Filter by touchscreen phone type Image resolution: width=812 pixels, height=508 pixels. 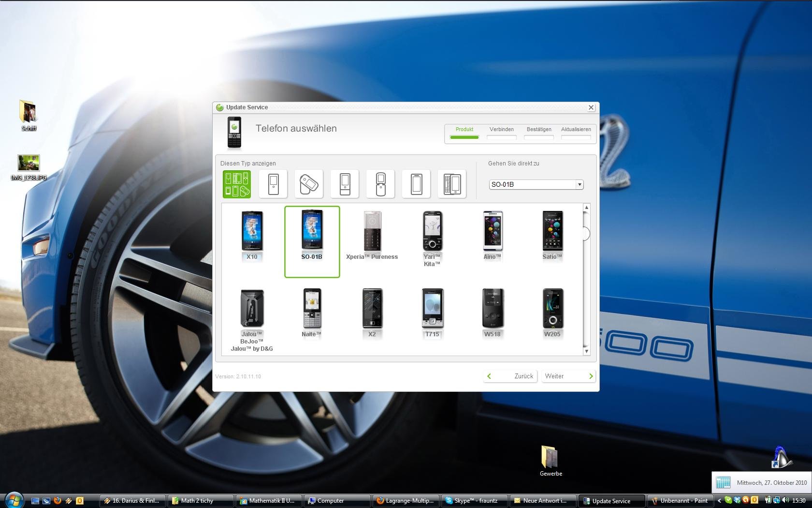tap(416, 184)
